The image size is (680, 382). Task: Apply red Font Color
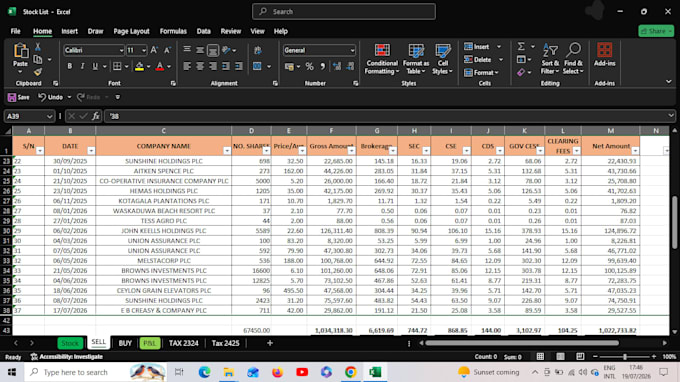click(160, 66)
